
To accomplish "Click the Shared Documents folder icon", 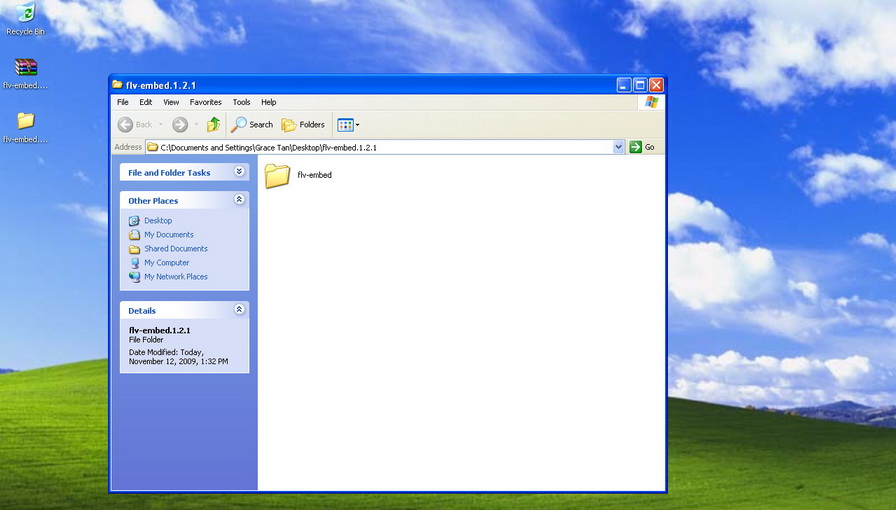I will coord(134,249).
